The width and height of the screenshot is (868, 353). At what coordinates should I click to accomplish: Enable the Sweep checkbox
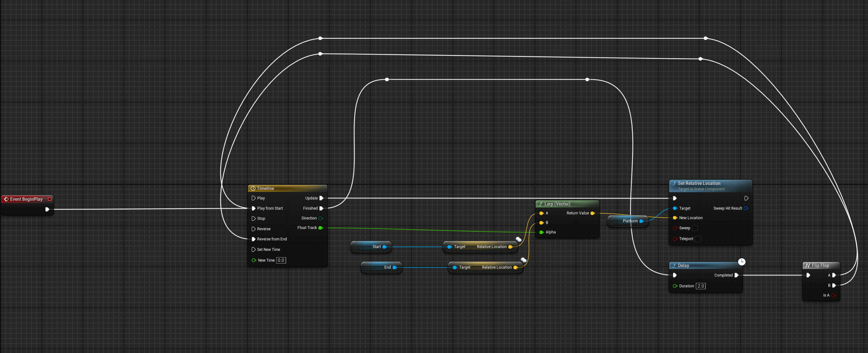pos(695,228)
